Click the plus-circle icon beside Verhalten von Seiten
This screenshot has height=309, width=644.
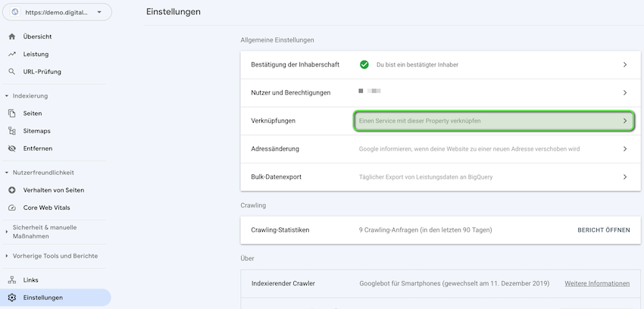tap(12, 190)
